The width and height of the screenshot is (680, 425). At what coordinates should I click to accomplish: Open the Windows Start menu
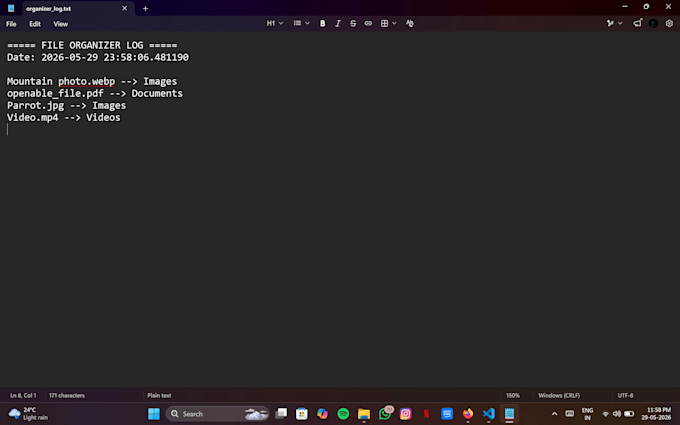(154, 414)
